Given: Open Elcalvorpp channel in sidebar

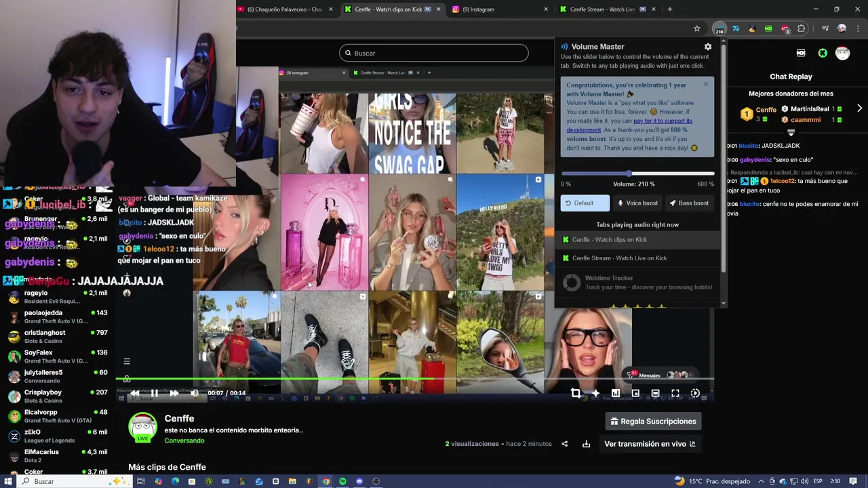Looking at the screenshot, I should pos(58,416).
